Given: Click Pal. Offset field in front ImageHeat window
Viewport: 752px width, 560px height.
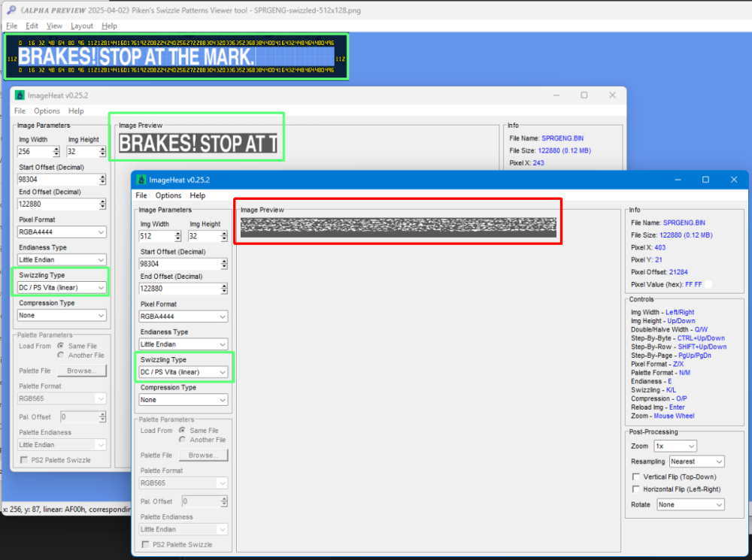Looking at the screenshot, I should [201, 501].
